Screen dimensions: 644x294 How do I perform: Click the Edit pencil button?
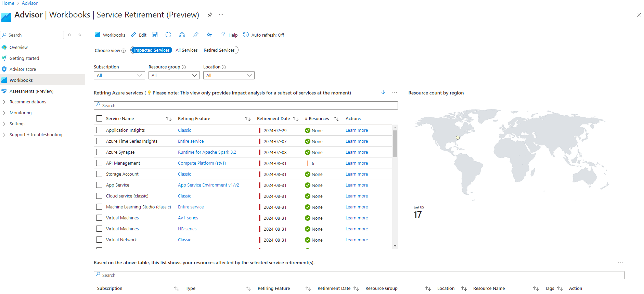[x=139, y=35]
